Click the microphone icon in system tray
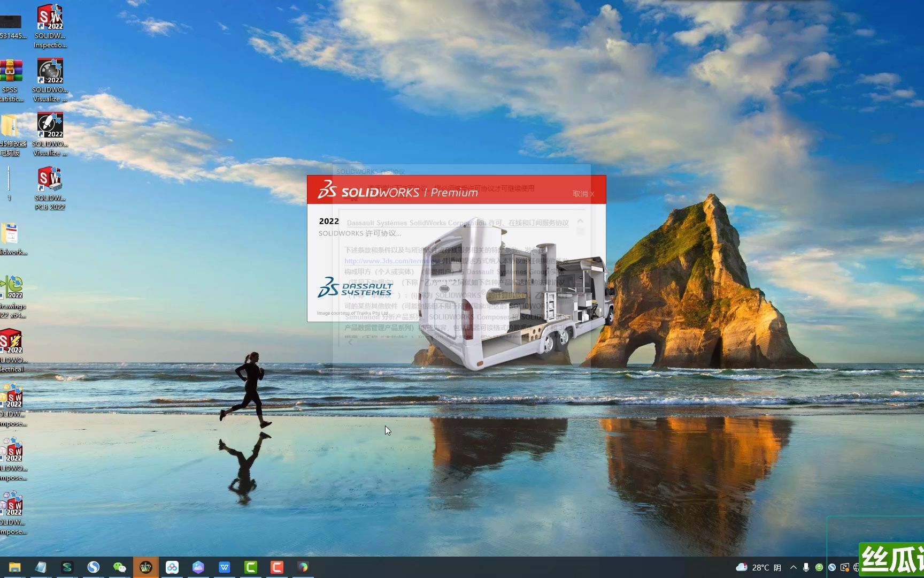The width and height of the screenshot is (924, 578). (x=806, y=567)
